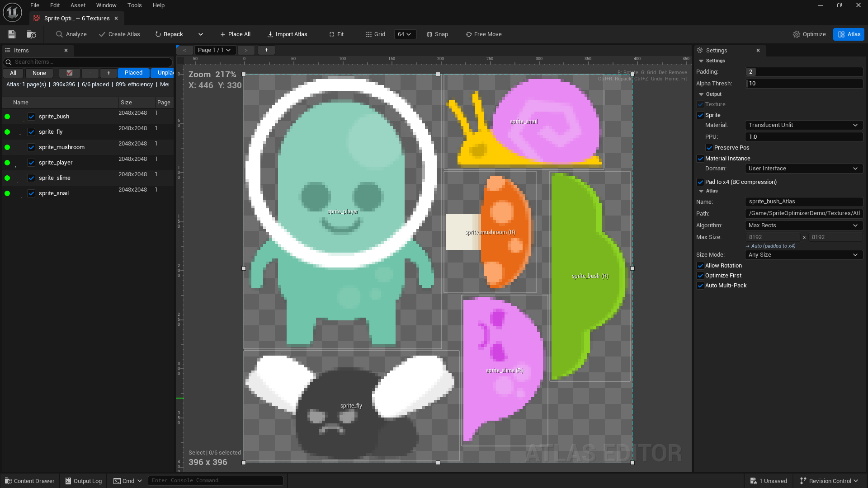Click the Placed filter button
868x488 pixels.
pyautogui.click(x=133, y=73)
